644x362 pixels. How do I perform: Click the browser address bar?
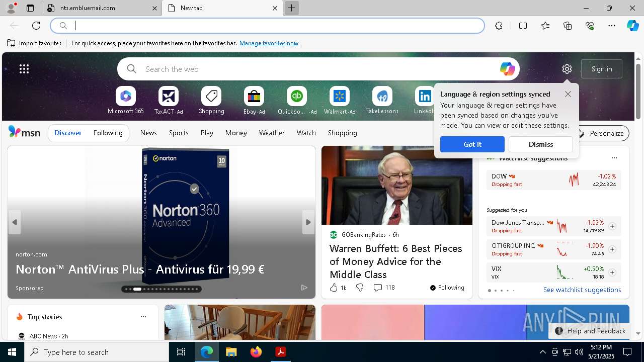[267, 26]
